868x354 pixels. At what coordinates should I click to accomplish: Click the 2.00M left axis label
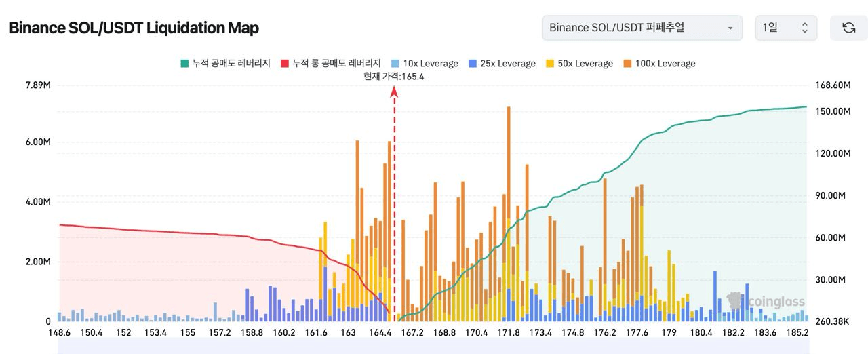pyautogui.click(x=38, y=262)
